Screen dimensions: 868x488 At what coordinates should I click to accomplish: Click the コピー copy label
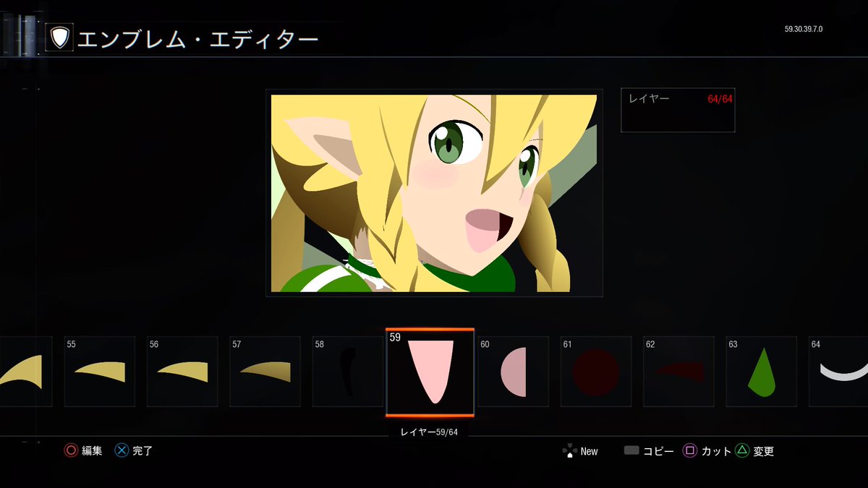tap(658, 451)
